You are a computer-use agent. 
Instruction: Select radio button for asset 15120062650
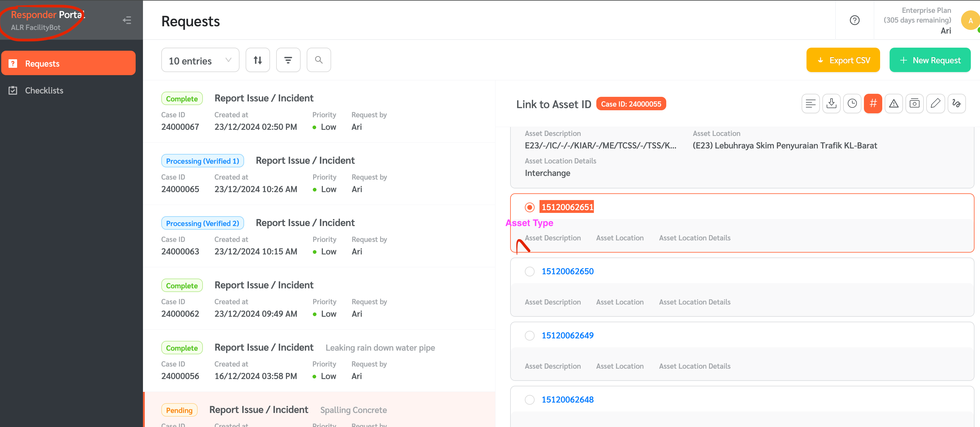530,272
